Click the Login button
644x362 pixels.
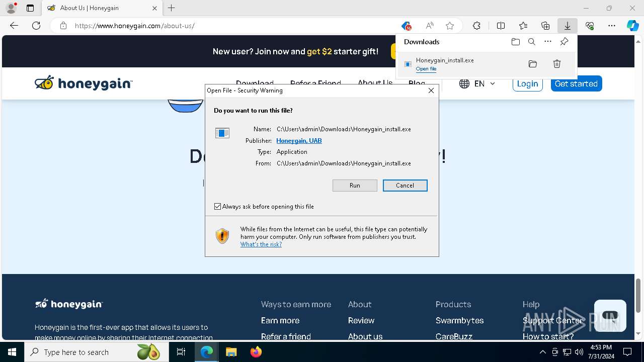(527, 83)
